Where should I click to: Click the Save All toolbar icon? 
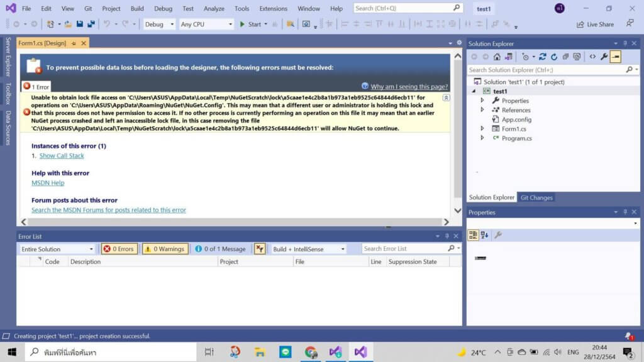click(x=91, y=24)
